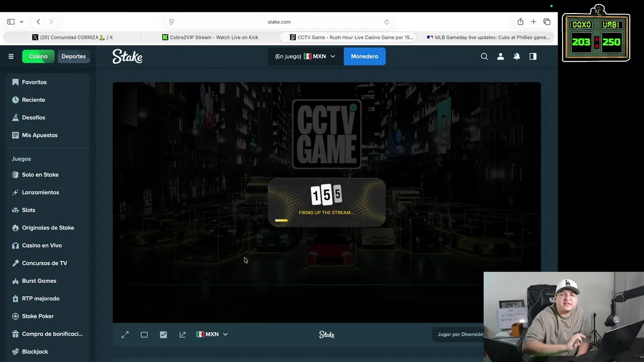
Task: Open the header MXN currency dropdown
Action: [305, 56]
